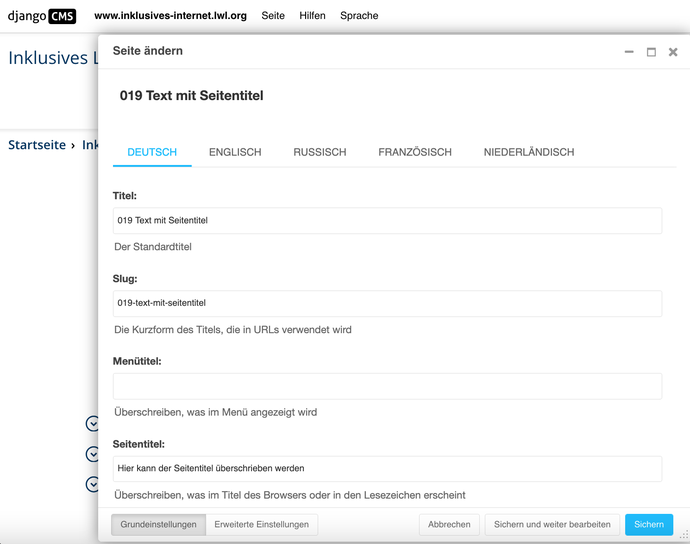Close the Seite ändern dialog
The width and height of the screenshot is (690, 544).
pos(673,52)
